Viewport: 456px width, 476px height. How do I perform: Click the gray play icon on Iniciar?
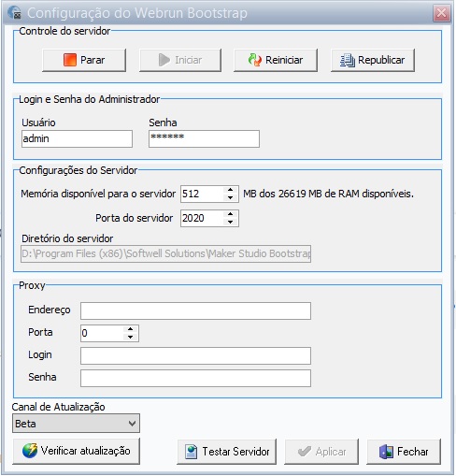tap(164, 60)
